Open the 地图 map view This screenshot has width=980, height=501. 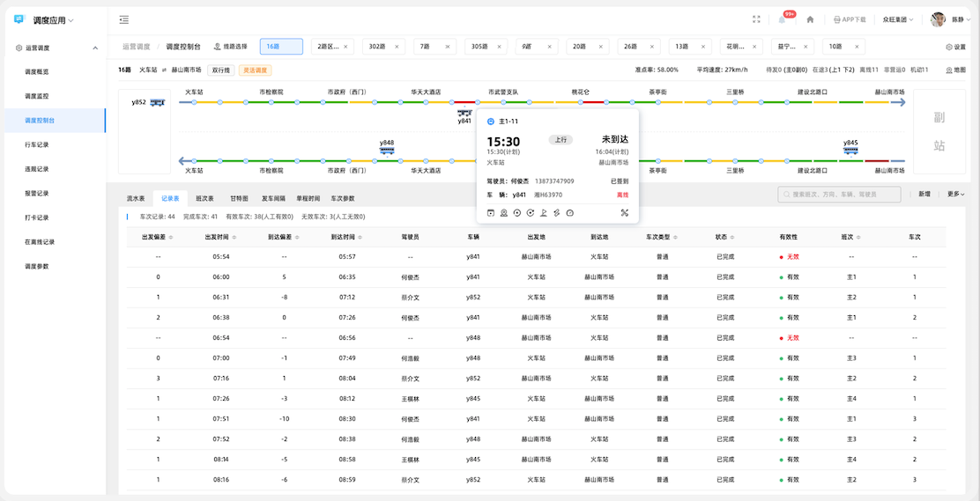pos(955,70)
